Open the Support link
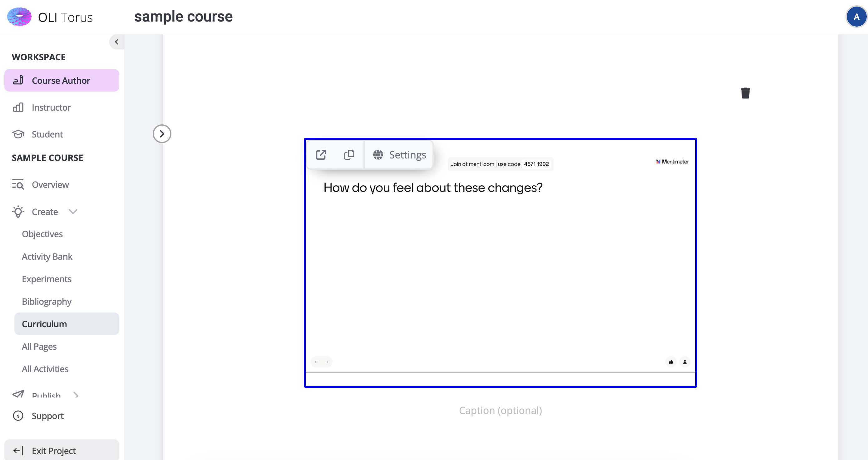The width and height of the screenshot is (868, 460). pyautogui.click(x=47, y=416)
